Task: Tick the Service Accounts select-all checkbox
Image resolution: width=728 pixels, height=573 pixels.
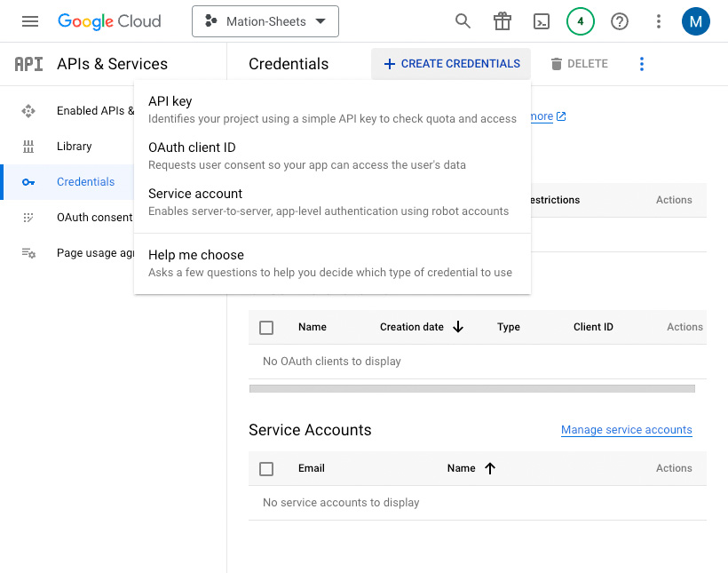Action: pos(266,469)
